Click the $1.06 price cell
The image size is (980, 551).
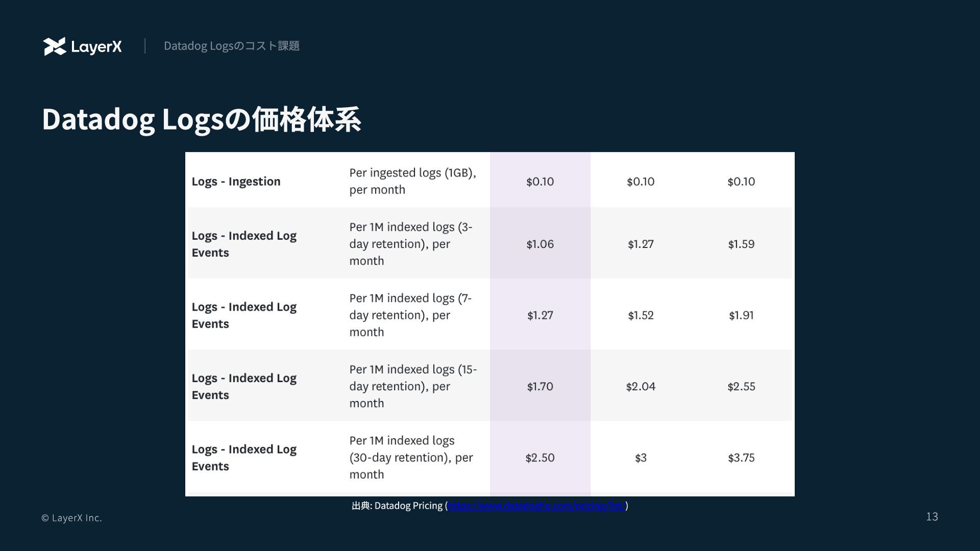point(540,244)
